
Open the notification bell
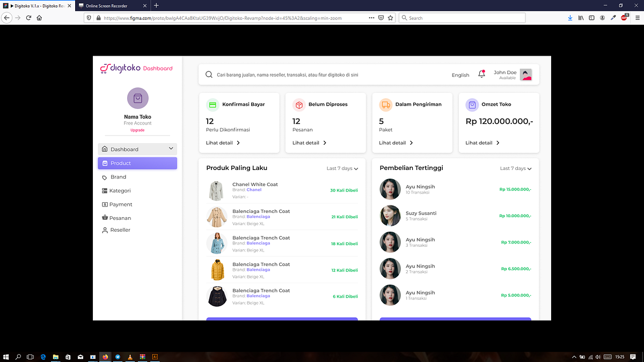(481, 74)
